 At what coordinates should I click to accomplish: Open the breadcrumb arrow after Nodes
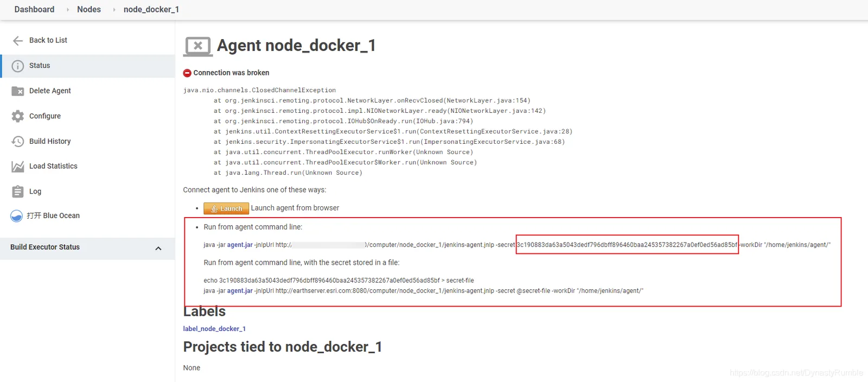coord(114,10)
